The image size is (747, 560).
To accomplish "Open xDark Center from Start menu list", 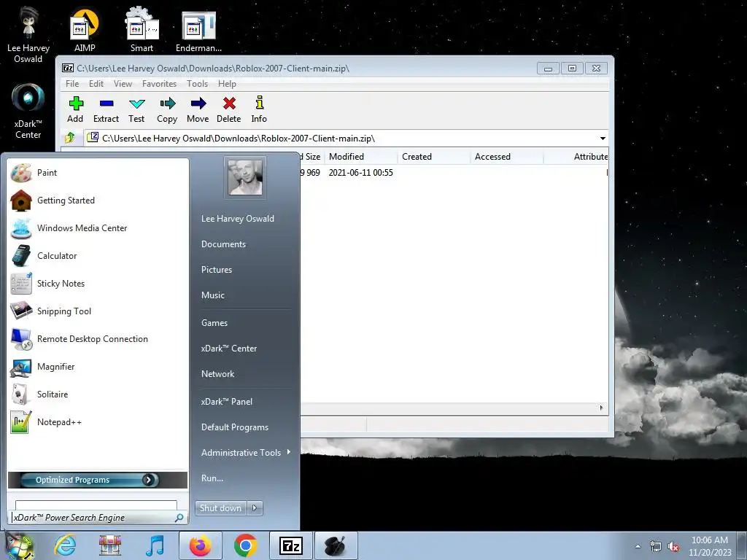I will [x=229, y=349].
